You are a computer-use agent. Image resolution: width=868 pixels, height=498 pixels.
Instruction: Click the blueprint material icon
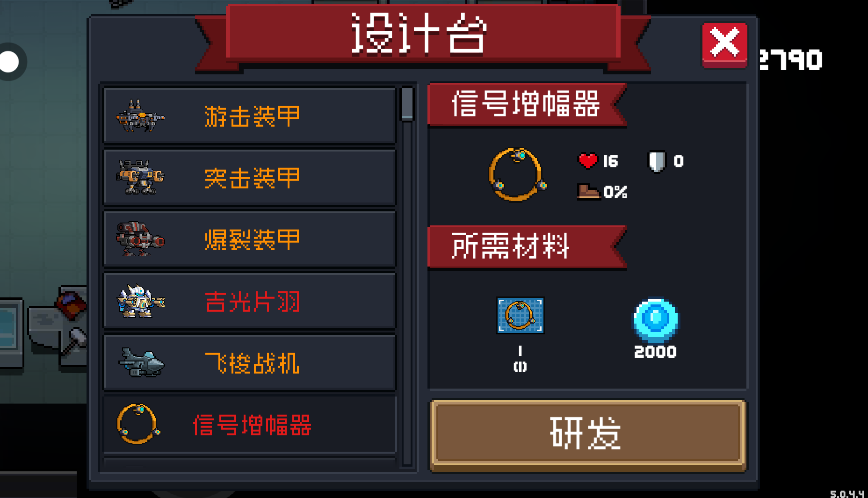tap(520, 315)
